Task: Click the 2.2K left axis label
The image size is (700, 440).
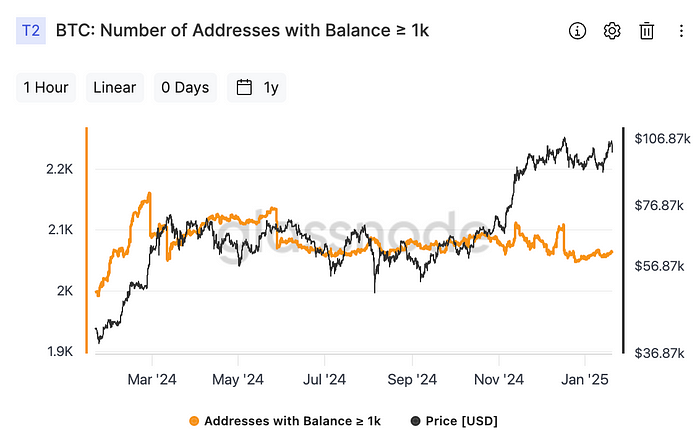Action: pos(59,169)
